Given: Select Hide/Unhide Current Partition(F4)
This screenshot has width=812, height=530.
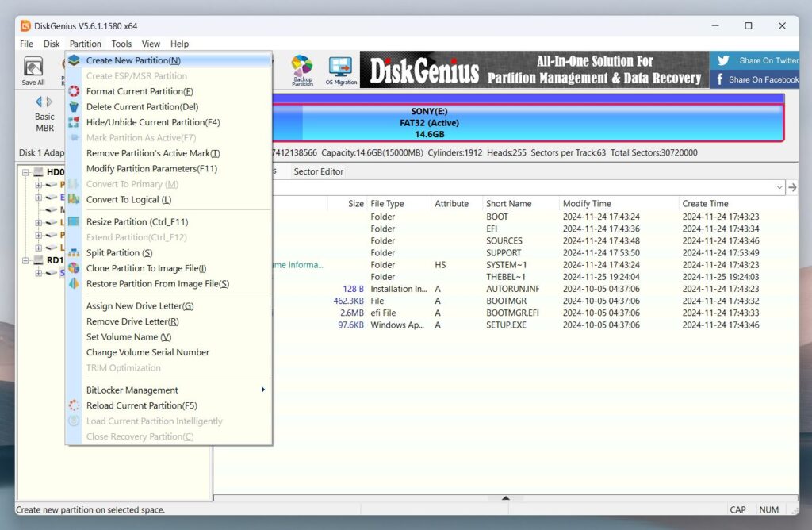Looking at the screenshot, I should click(153, 122).
